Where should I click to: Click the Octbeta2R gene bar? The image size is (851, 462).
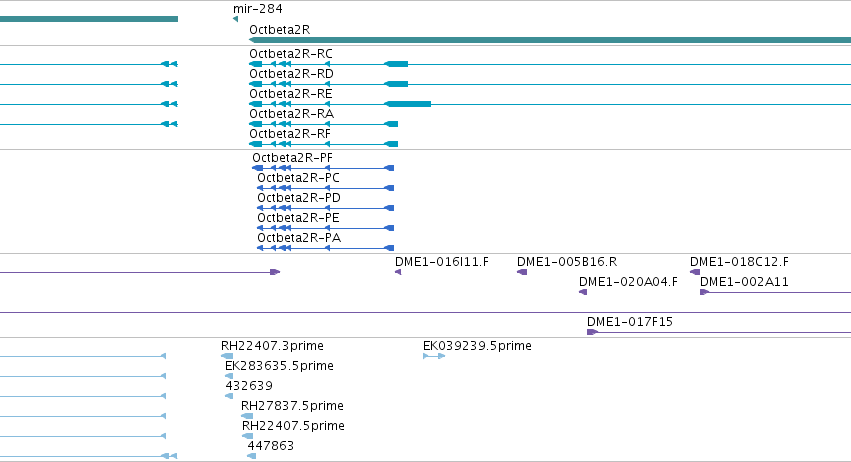pyautogui.click(x=550, y=40)
